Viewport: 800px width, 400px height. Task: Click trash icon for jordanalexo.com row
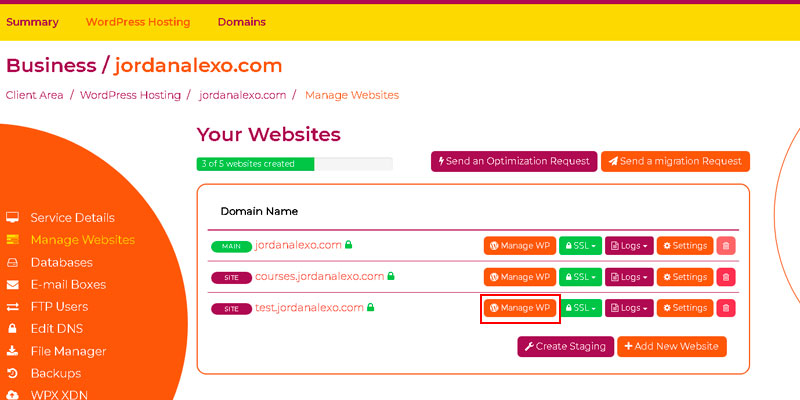click(x=726, y=245)
